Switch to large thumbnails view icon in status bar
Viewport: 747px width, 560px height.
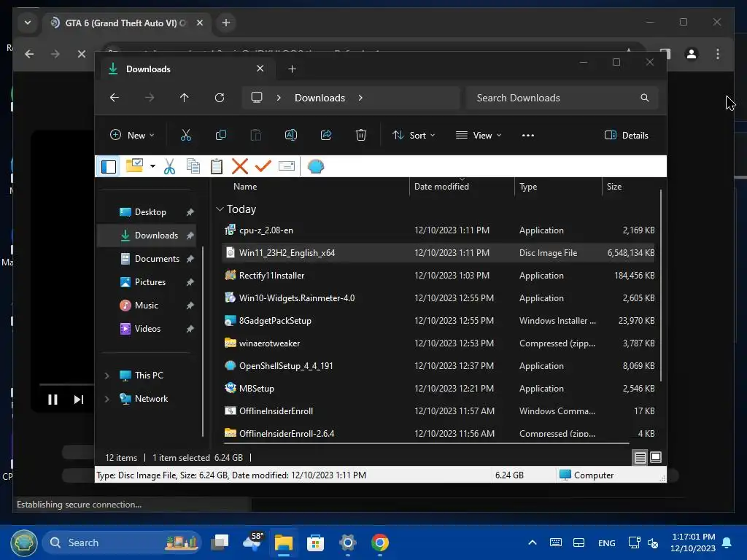(x=656, y=457)
